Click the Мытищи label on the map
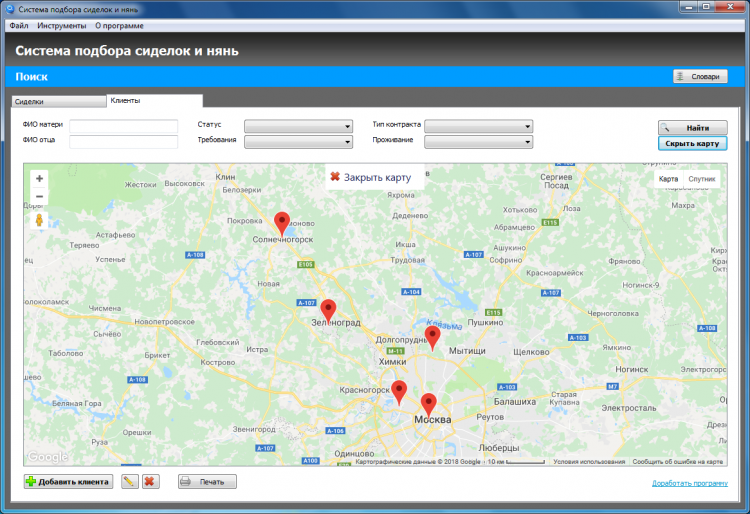Image resolution: width=750 pixels, height=514 pixels. [467, 351]
